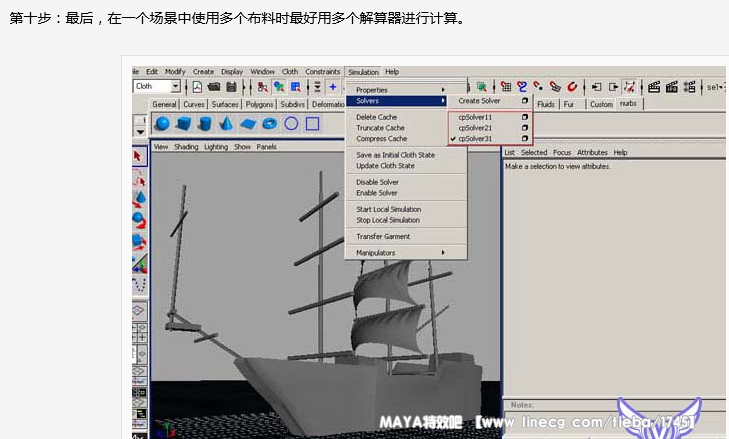The height and width of the screenshot is (439, 729).
Task: Switch to the Polygons shelf tab
Action: 259,104
